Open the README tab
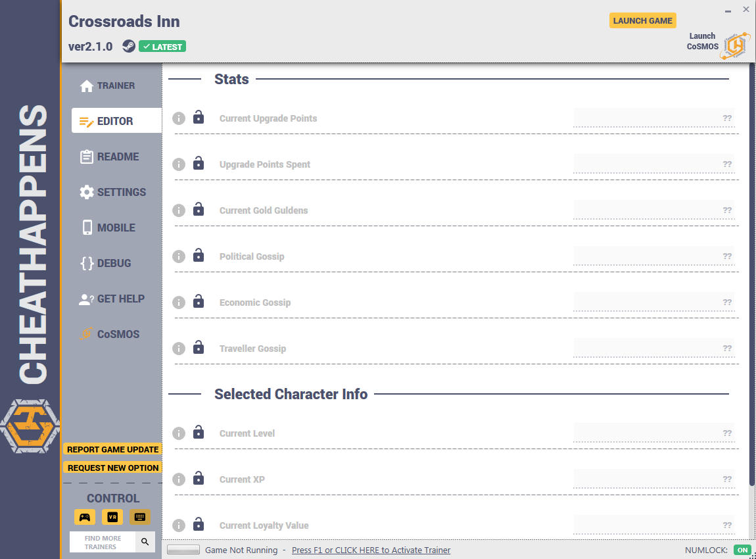Viewport: 756px width, 559px height. tap(109, 157)
